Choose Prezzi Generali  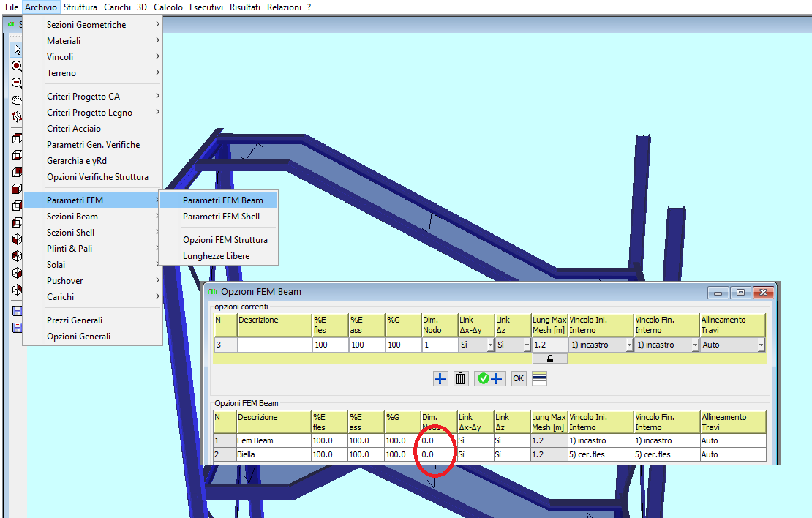[93, 320]
